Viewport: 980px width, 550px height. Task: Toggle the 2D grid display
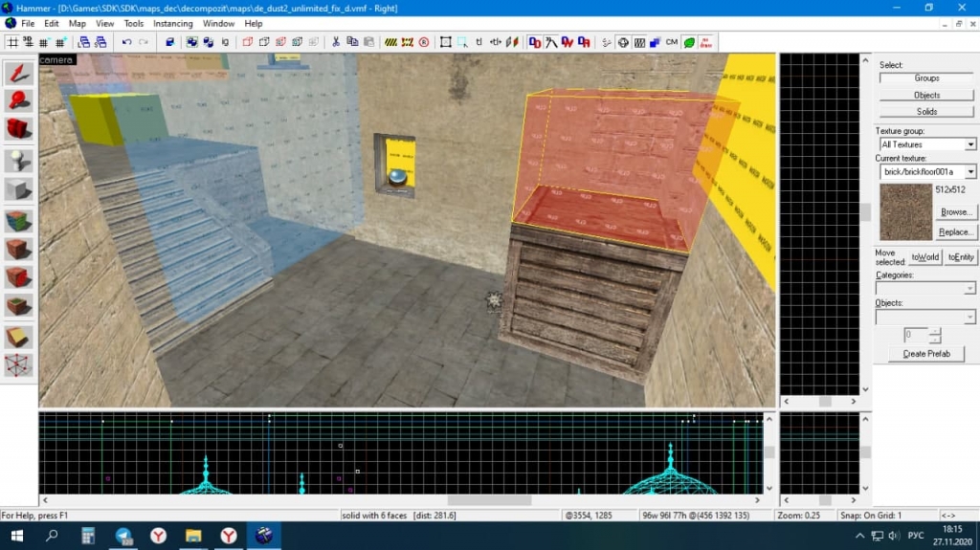click(x=13, y=42)
